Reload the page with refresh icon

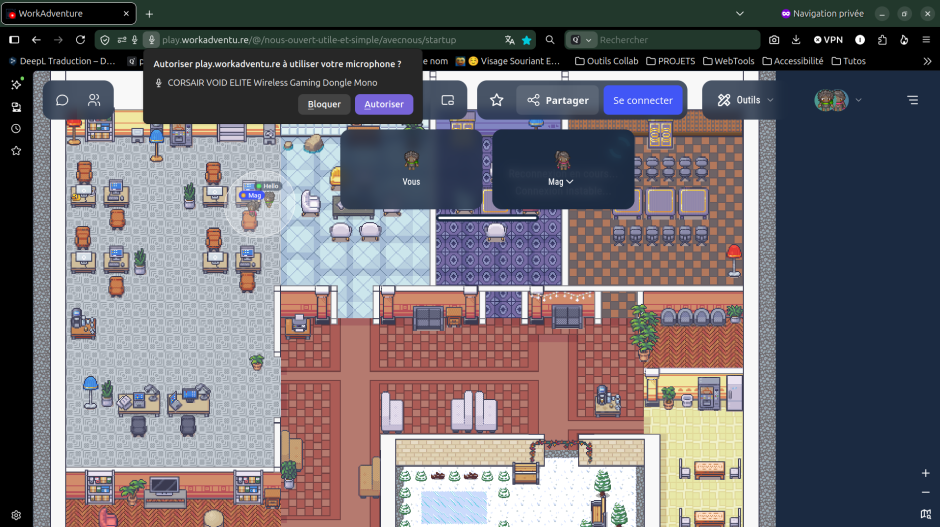(x=80, y=40)
